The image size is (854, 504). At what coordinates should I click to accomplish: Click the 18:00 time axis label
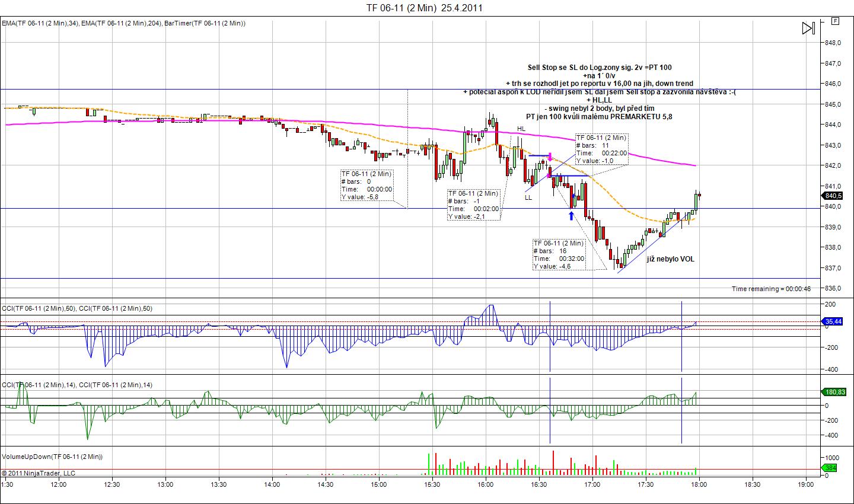699,484
